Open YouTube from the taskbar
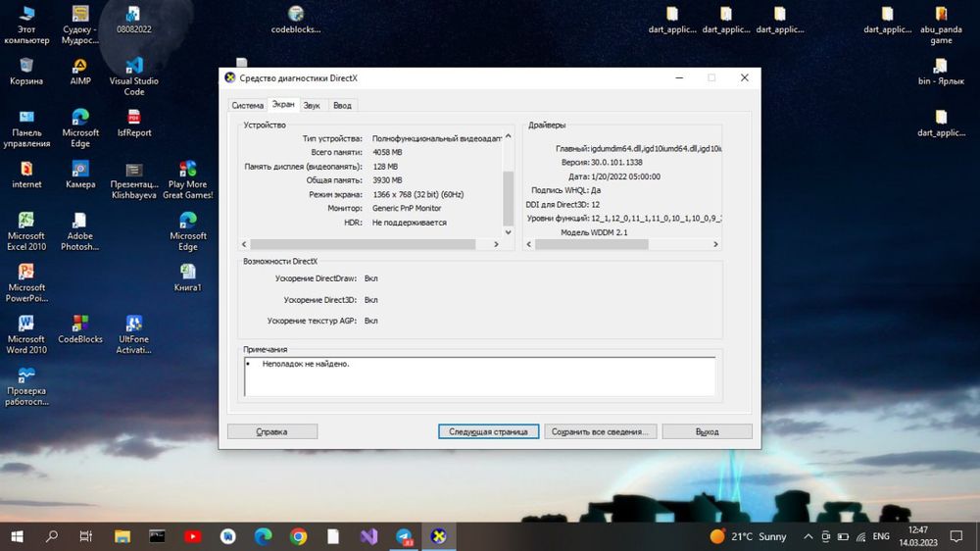This screenshot has height=551, width=980. click(192, 536)
